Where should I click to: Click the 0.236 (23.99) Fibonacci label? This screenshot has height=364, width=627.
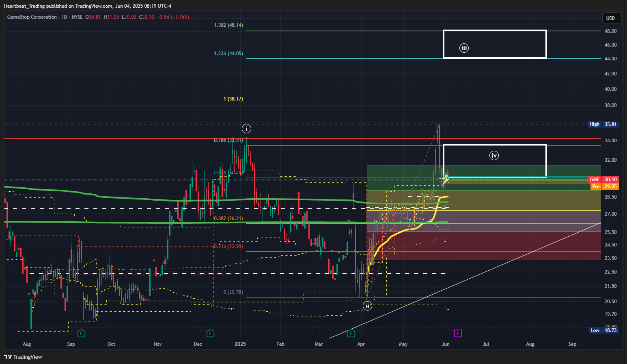pyautogui.click(x=228, y=246)
